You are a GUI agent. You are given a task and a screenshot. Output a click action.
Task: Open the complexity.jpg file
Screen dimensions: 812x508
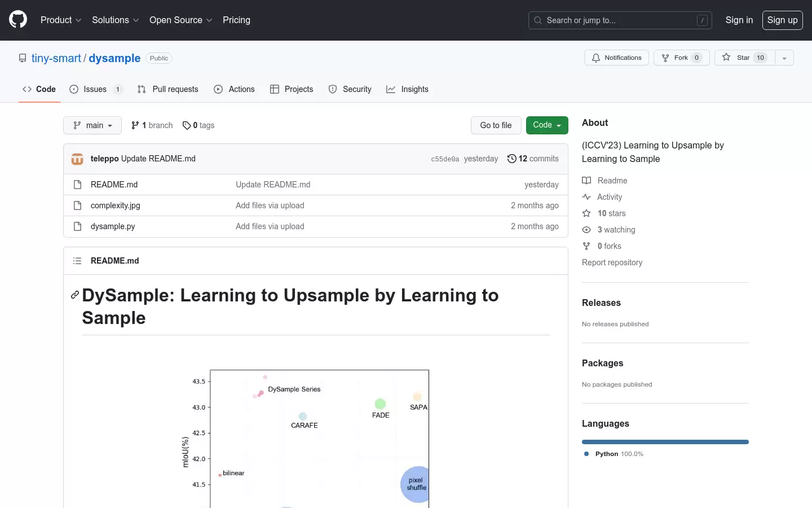[x=115, y=205]
